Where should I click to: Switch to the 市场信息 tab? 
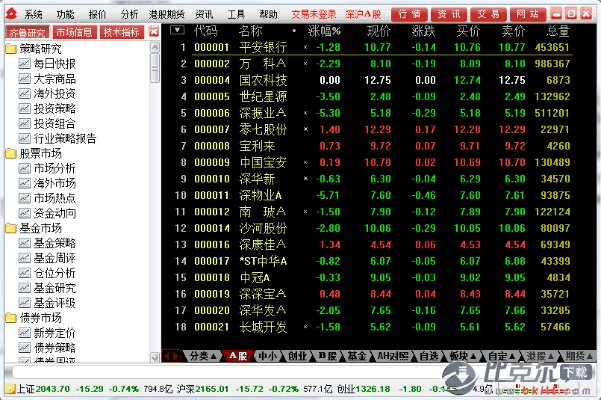pyautogui.click(x=74, y=32)
